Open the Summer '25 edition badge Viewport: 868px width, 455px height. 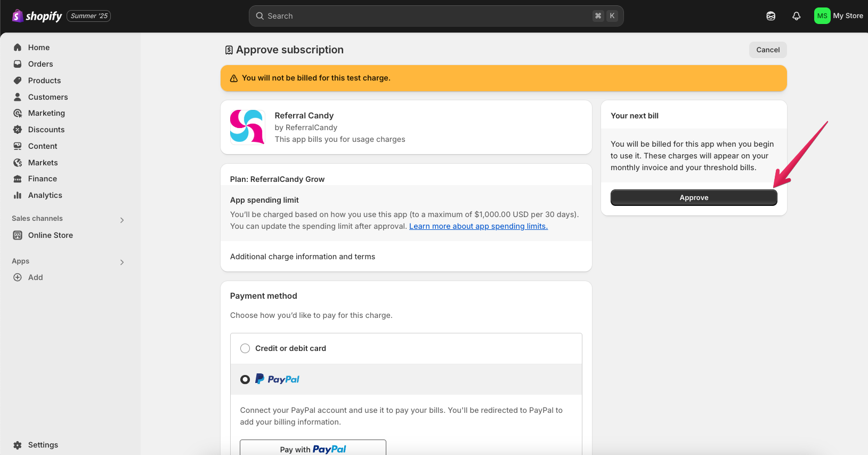(89, 16)
